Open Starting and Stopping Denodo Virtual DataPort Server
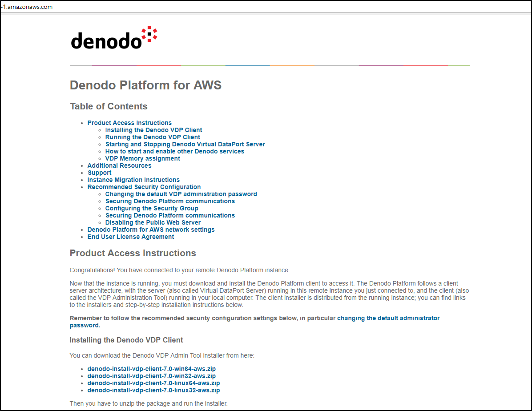Image resolution: width=532 pixels, height=411 pixels. click(185, 144)
